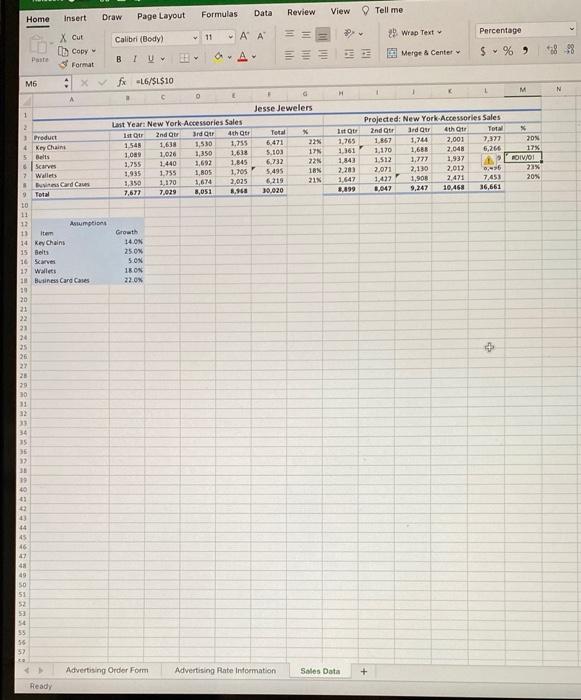Click the Wrap Text button
The height and width of the screenshot is (700, 581).
click(x=415, y=33)
